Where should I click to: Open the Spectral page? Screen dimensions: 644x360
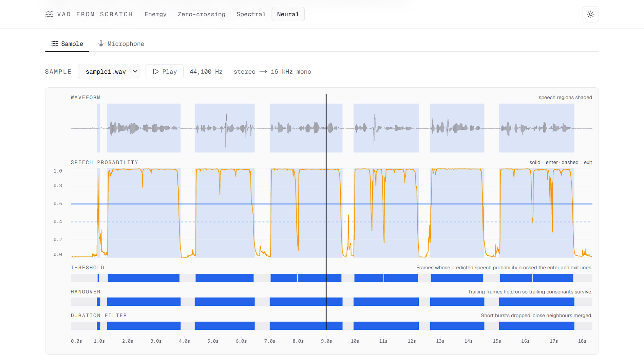pyautogui.click(x=251, y=14)
